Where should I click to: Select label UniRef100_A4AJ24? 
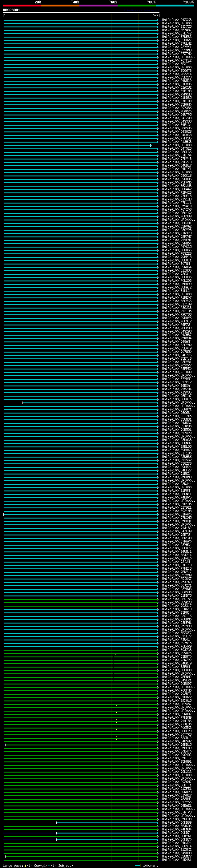176,843
